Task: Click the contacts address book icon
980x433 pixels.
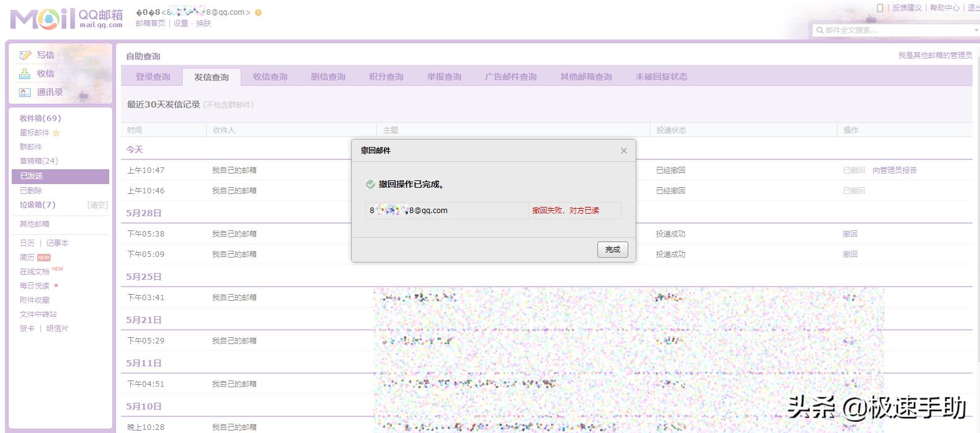Action: (x=25, y=93)
